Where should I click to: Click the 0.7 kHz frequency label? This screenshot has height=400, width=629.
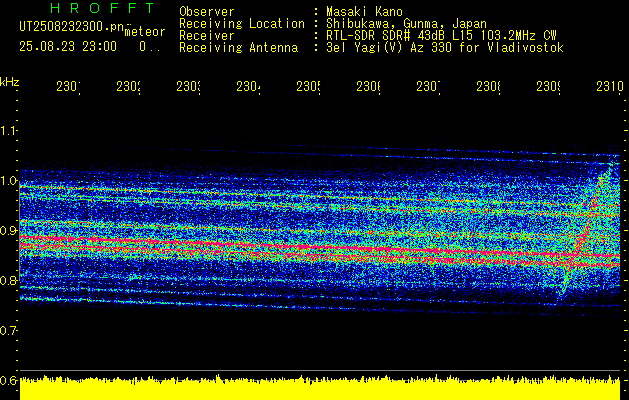coord(9,331)
